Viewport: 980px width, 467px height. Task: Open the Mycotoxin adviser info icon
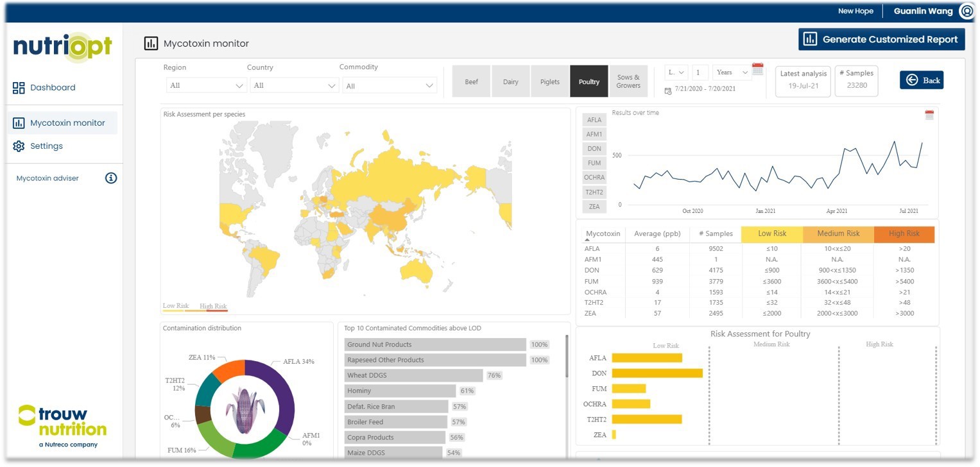pos(111,178)
